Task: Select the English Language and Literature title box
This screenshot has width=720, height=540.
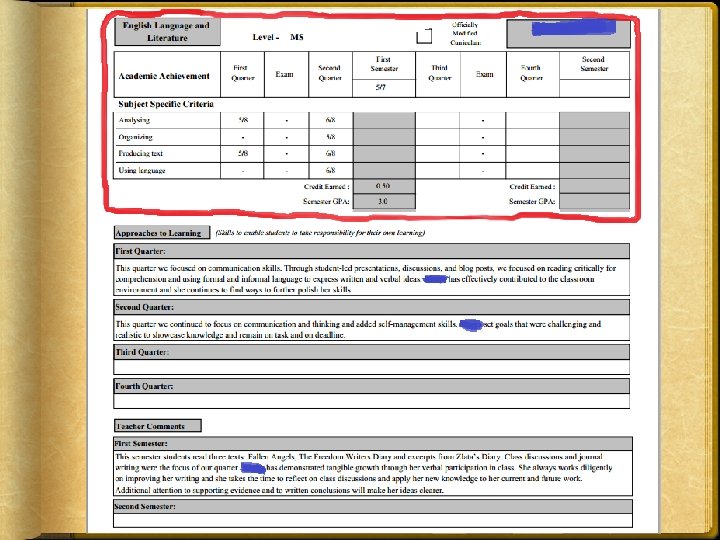Action: coord(167,32)
